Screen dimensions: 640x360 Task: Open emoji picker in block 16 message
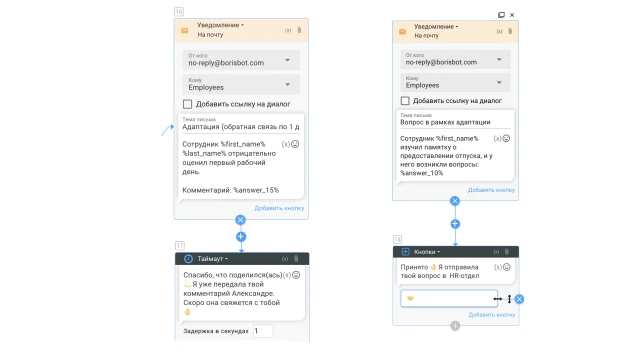click(x=295, y=144)
